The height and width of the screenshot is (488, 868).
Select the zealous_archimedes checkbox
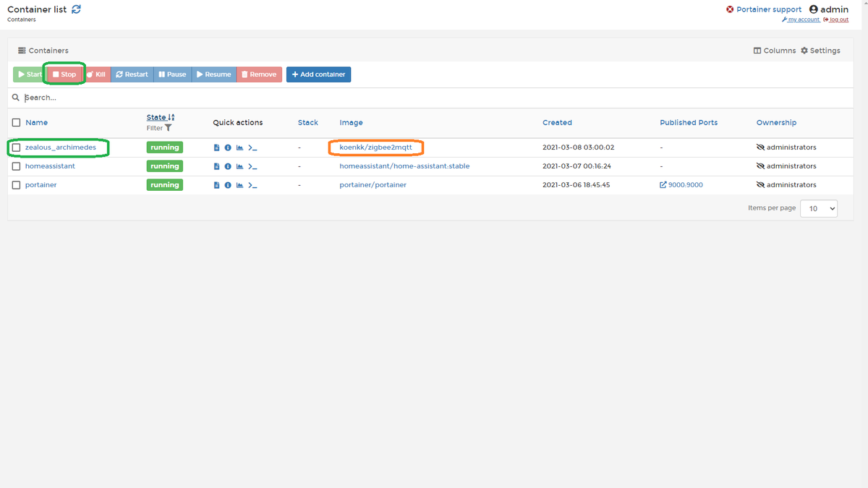click(16, 147)
